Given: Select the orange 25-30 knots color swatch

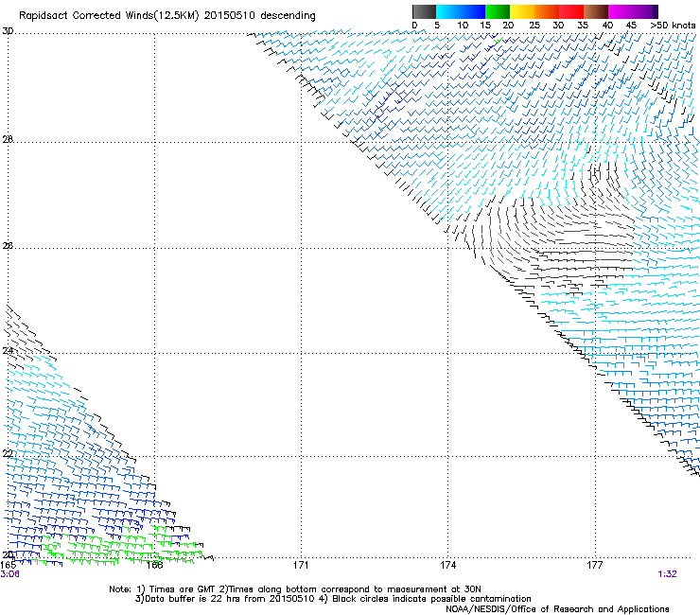Looking at the screenshot, I should click(547, 11).
